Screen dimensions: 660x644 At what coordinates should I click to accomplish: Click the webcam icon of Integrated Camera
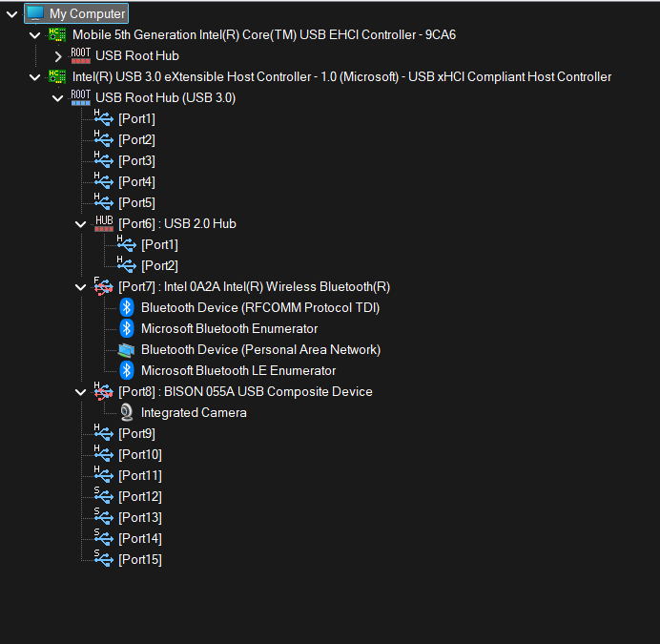(x=126, y=412)
